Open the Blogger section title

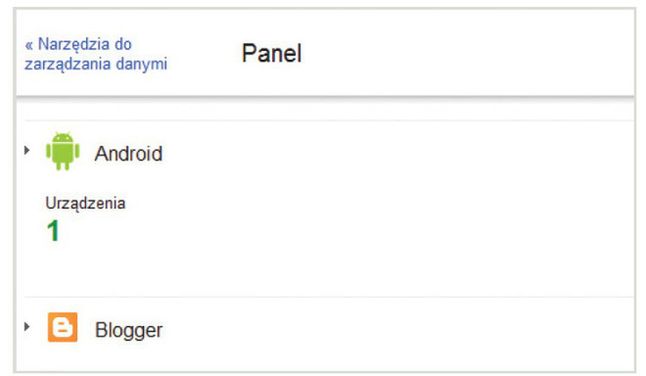pyautogui.click(x=129, y=330)
